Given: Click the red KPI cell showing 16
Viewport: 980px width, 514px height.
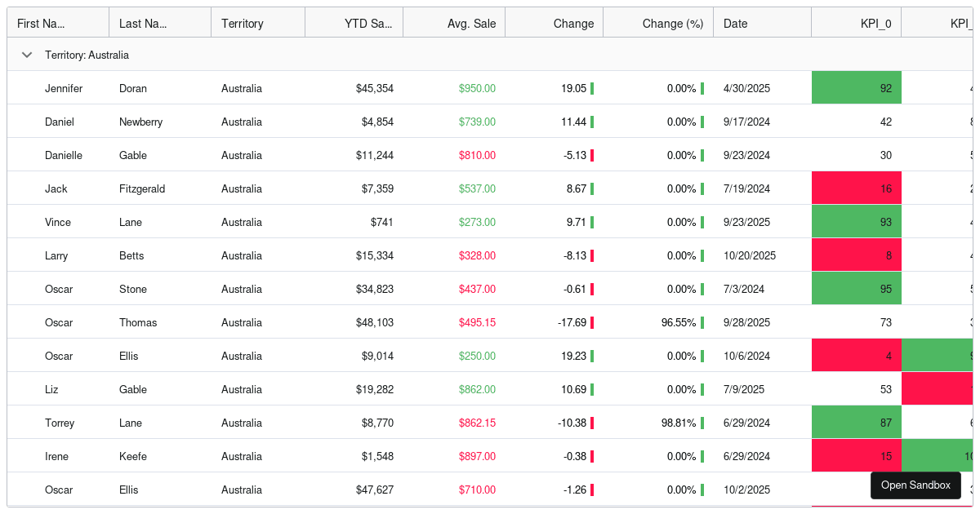Looking at the screenshot, I should pyautogui.click(x=856, y=188).
